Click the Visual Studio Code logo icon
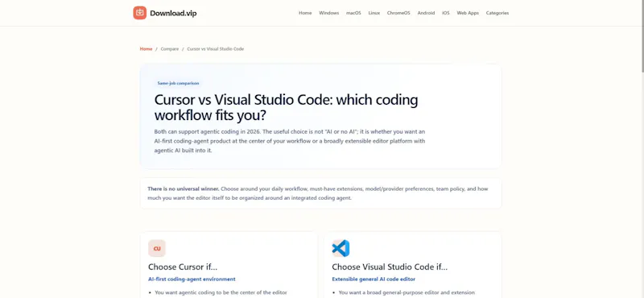Image resolution: width=644 pixels, height=298 pixels. 341,248
